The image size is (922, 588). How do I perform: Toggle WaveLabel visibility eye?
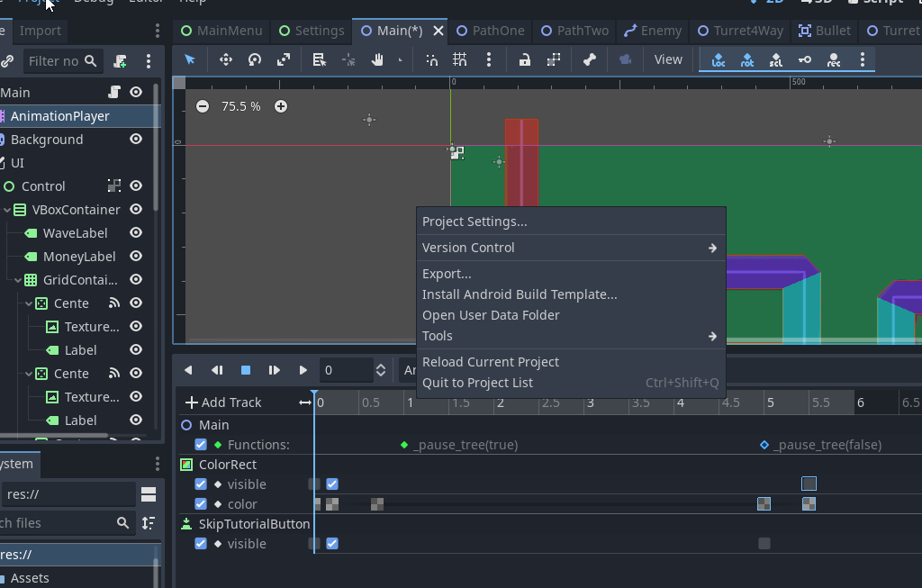point(136,233)
